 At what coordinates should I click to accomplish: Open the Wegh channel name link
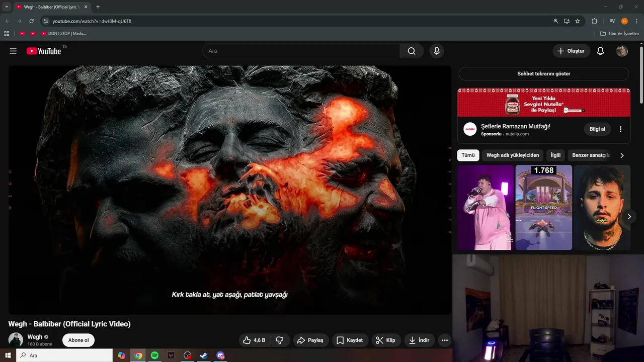(35, 337)
